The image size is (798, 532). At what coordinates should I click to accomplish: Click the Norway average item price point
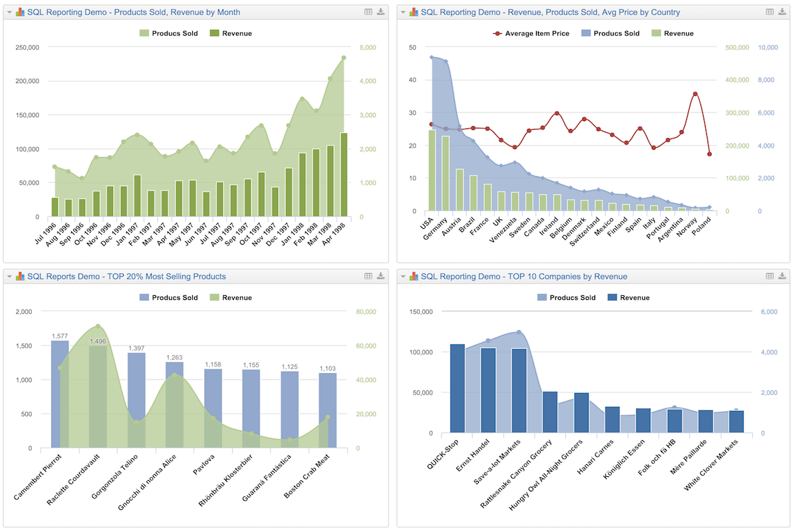coord(695,94)
